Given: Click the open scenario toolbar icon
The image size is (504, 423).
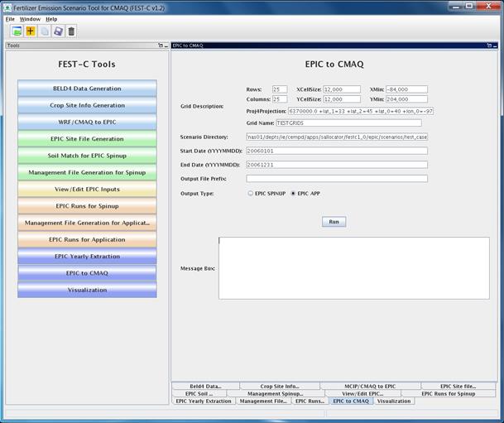Looking at the screenshot, I should click(x=17, y=31).
